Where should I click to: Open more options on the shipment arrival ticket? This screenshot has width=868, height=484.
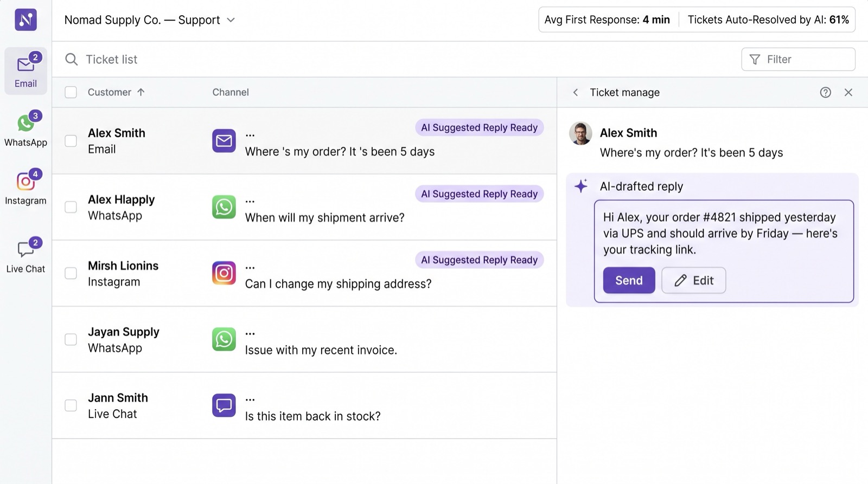250,201
